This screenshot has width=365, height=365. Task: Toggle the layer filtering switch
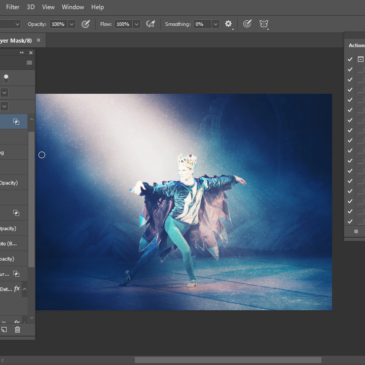click(6, 78)
